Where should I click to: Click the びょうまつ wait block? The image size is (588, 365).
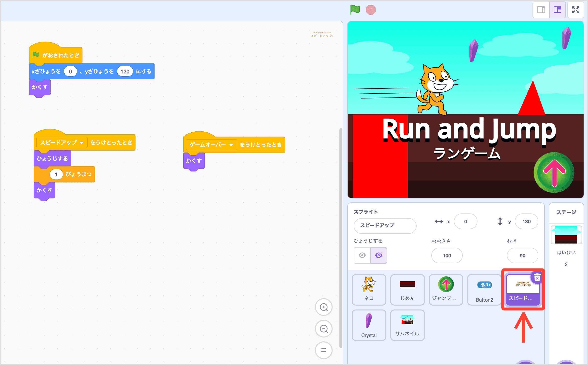(x=64, y=174)
